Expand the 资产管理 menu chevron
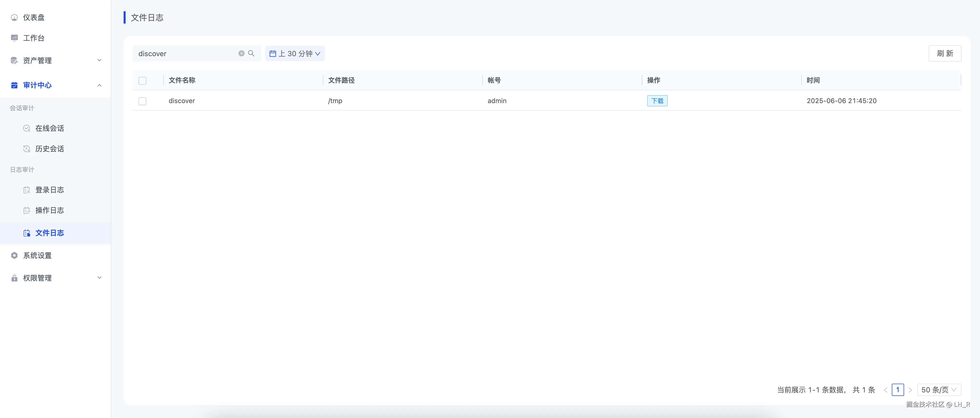Screen dimensions: 980x418 (99, 61)
